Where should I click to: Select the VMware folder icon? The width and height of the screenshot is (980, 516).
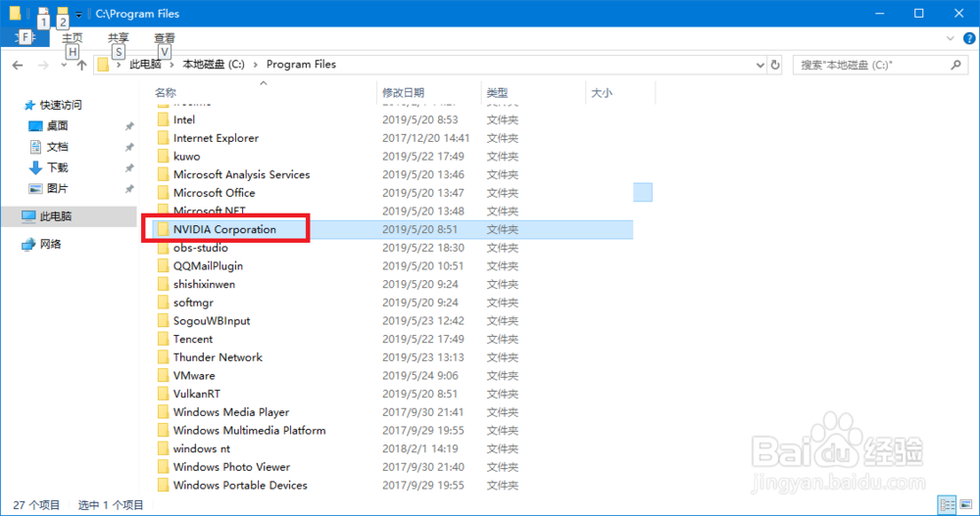coord(163,375)
